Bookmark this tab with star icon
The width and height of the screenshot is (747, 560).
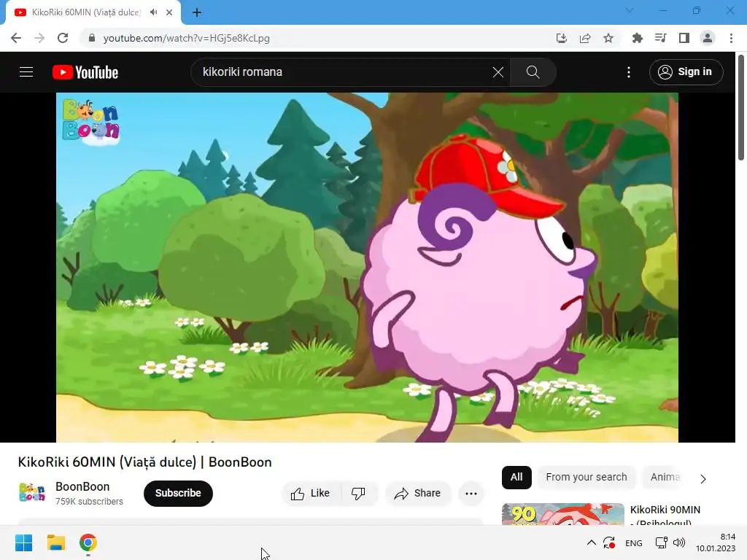tap(608, 38)
